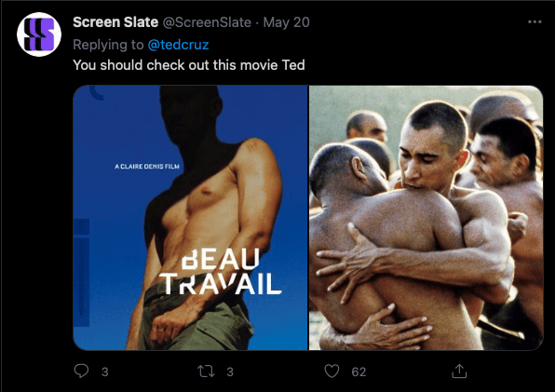The height and width of the screenshot is (392, 555).
Task: Click the 'A Claire Denis Film' caption
Action: click(147, 167)
